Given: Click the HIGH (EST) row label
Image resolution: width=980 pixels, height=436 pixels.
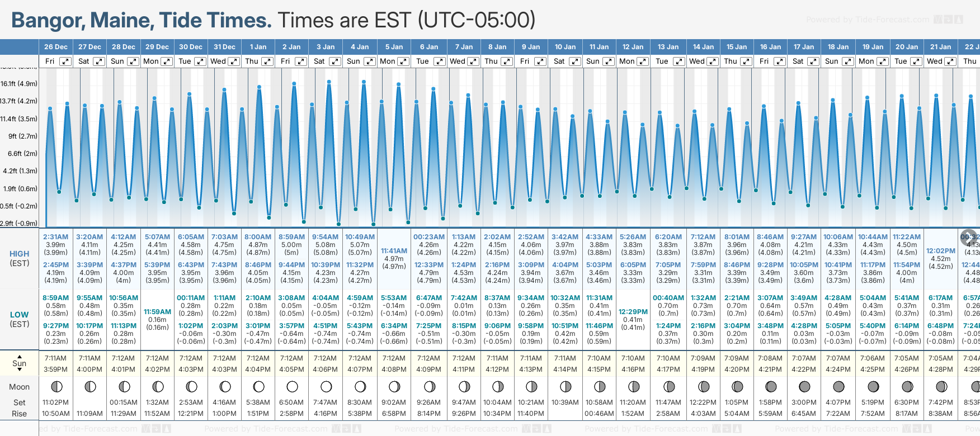Looking at the screenshot, I should click(x=20, y=258).
